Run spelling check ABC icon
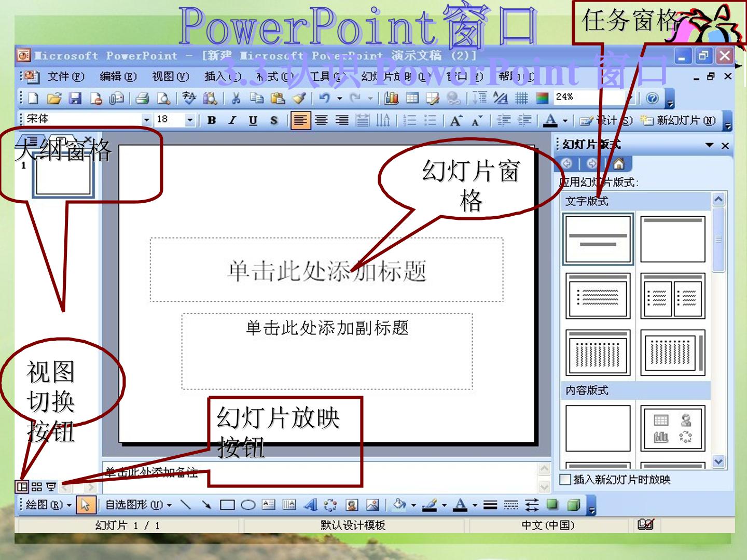This screenshot has height=560, width=747. 189,98
